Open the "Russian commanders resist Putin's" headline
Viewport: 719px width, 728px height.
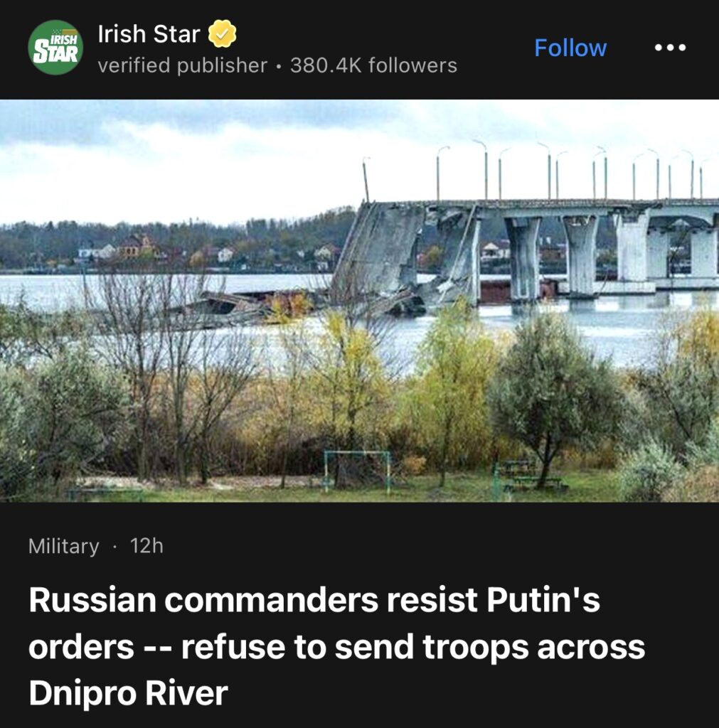(x=314, y=600)
